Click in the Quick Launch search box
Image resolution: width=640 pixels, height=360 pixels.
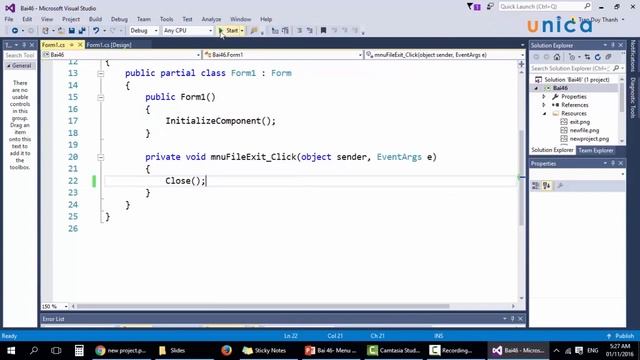tap(544, 7)
